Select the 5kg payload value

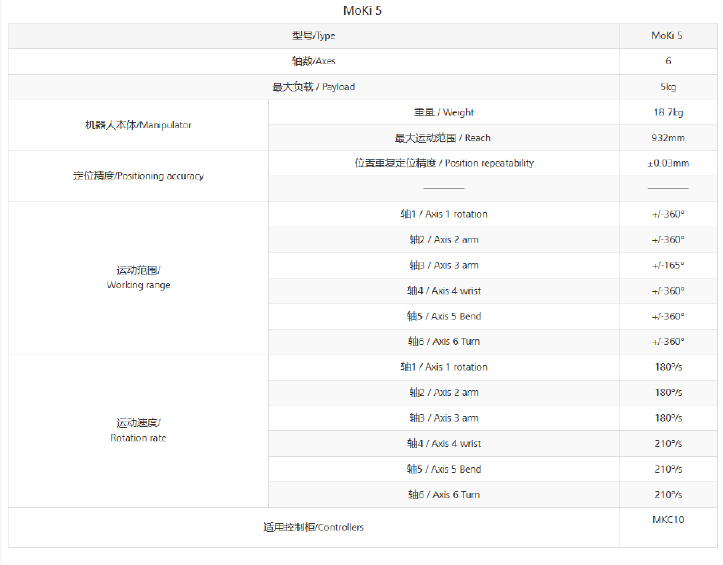(x=667, y=87)
